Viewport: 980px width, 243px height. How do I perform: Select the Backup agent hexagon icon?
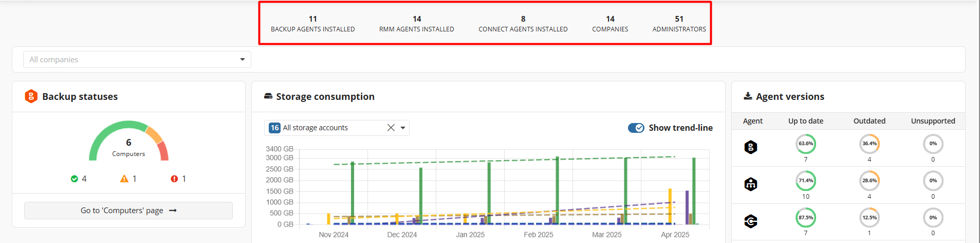tap(751, 147)
